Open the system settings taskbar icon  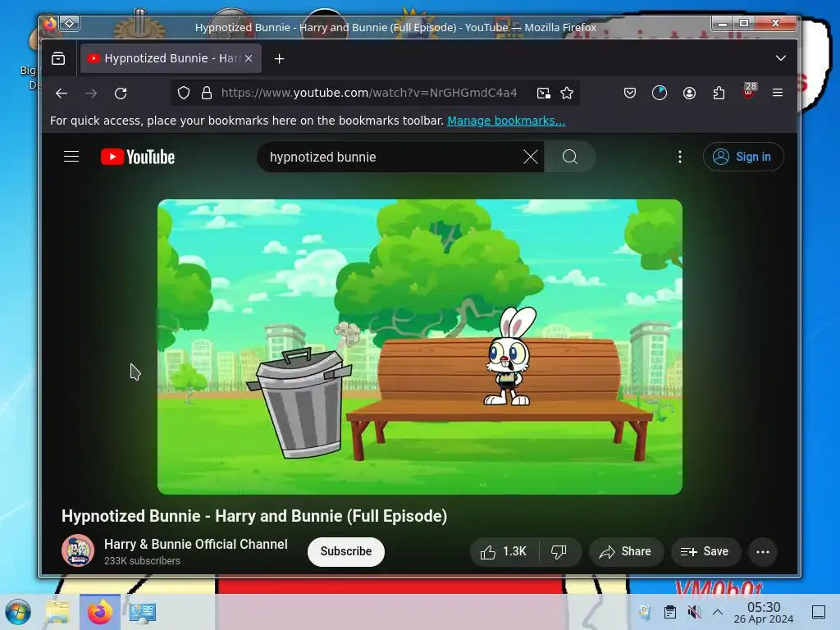click(x=142, y=612)
